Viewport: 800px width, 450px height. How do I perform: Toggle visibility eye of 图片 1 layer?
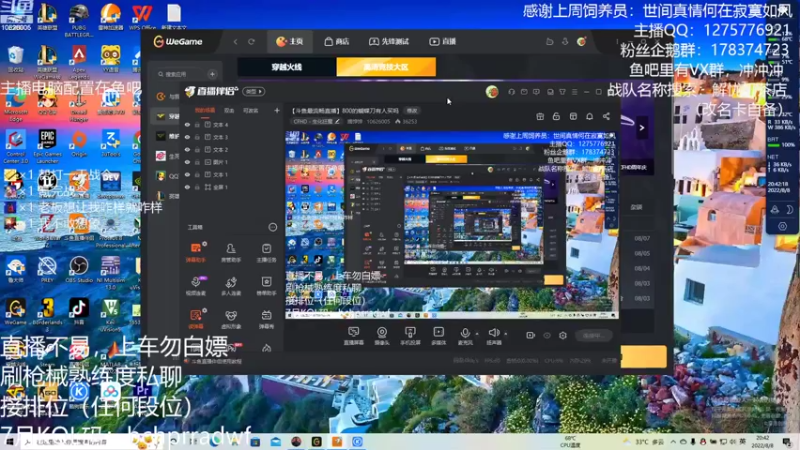pyautogui.click(x=187, y=162)
